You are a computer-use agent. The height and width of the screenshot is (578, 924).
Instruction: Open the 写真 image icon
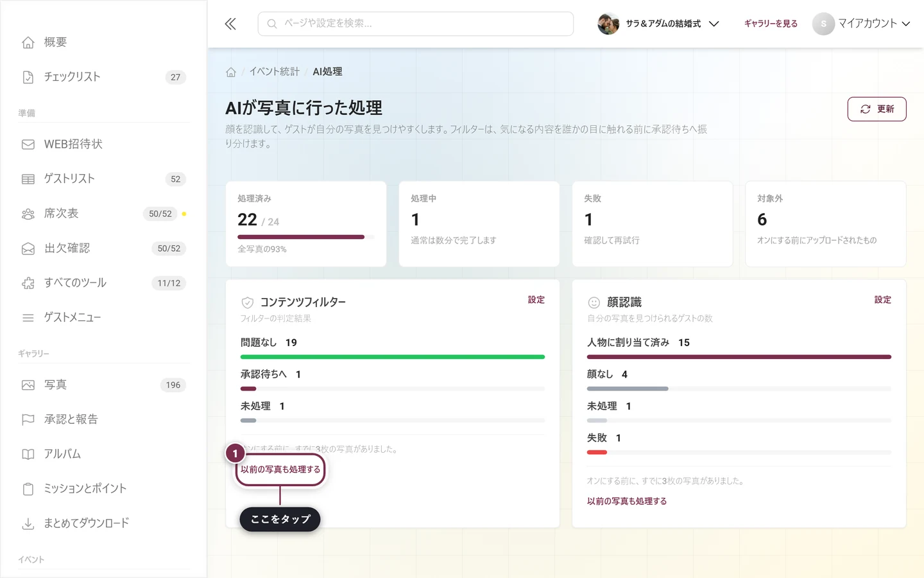[28, 385]
